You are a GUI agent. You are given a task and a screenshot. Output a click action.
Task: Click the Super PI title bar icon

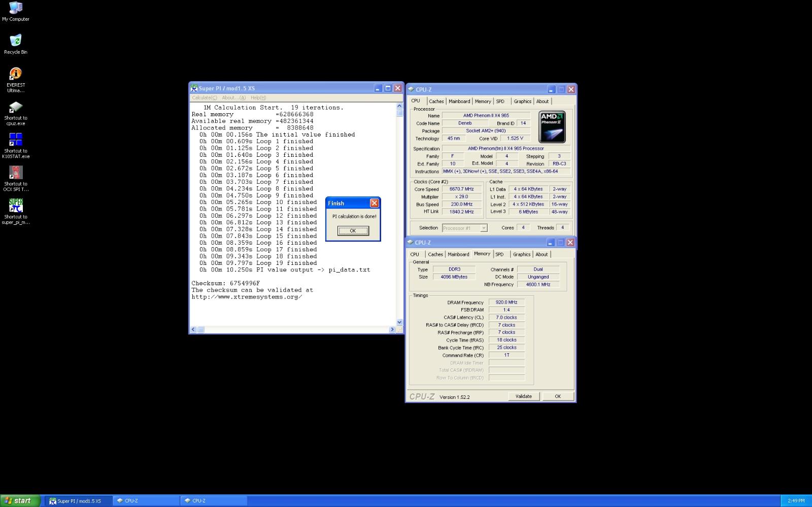click(x=194, y=88)
